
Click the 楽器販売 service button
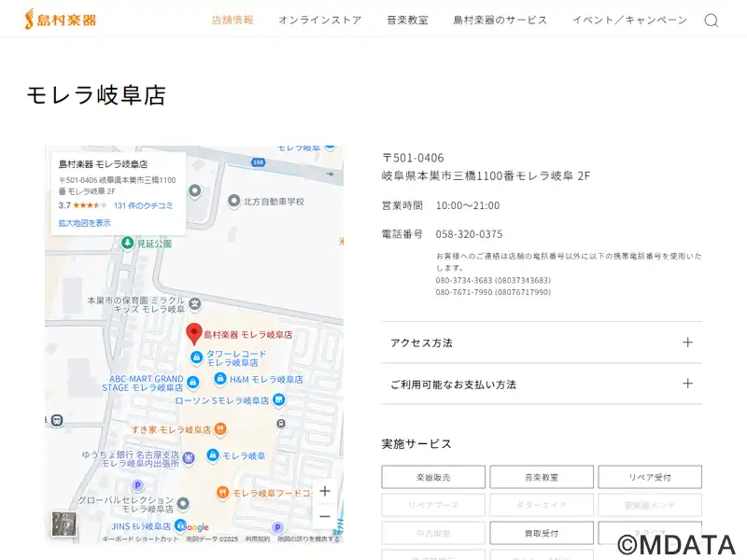point(433,477)
